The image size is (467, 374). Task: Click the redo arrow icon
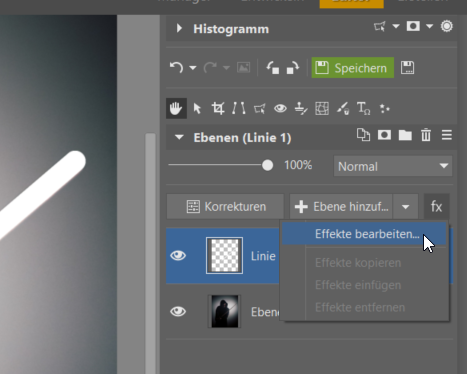point(210,68)
